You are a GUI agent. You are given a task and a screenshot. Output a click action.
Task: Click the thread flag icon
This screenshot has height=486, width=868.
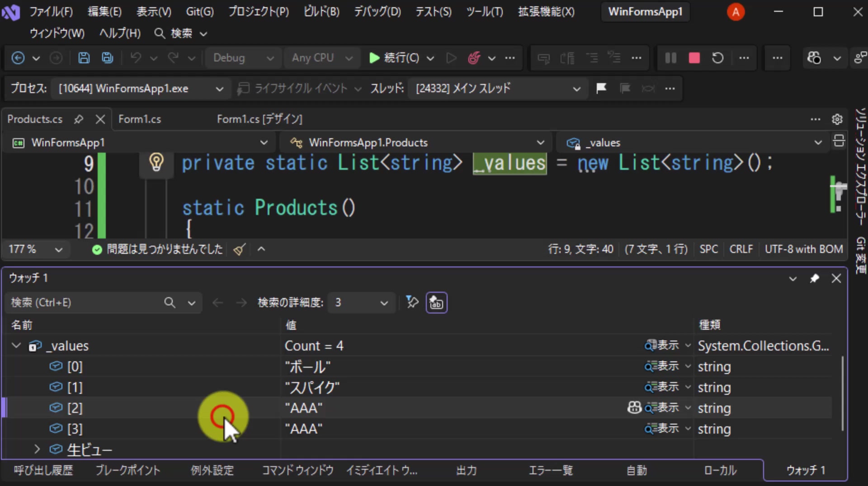[601, 88]
